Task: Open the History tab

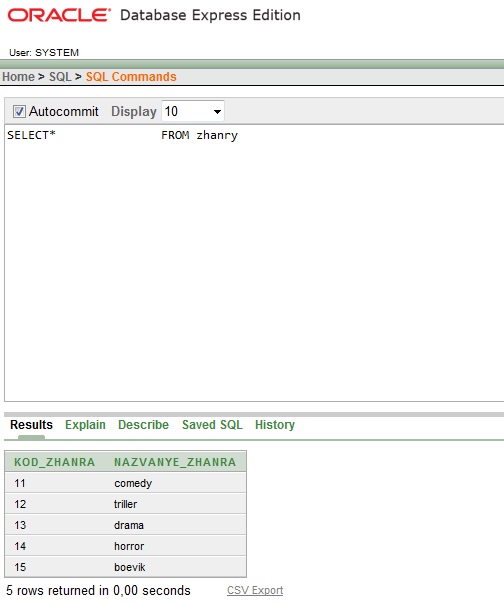Action: (275, 425)
